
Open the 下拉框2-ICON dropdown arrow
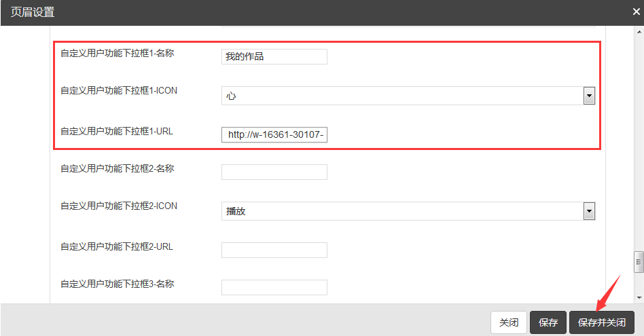590,211
